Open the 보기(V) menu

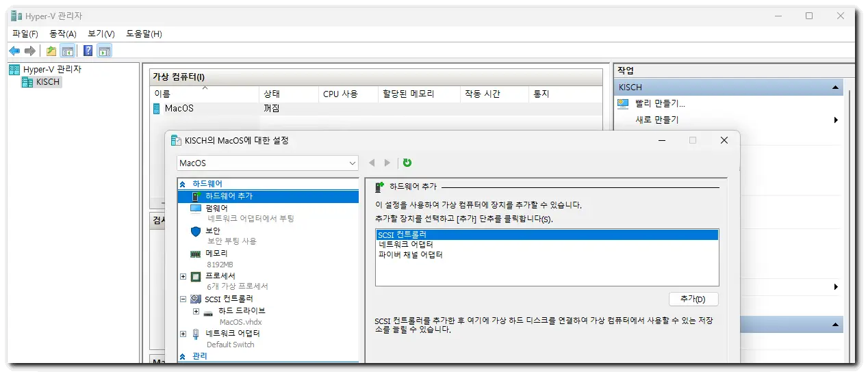[x=101, y=33]
